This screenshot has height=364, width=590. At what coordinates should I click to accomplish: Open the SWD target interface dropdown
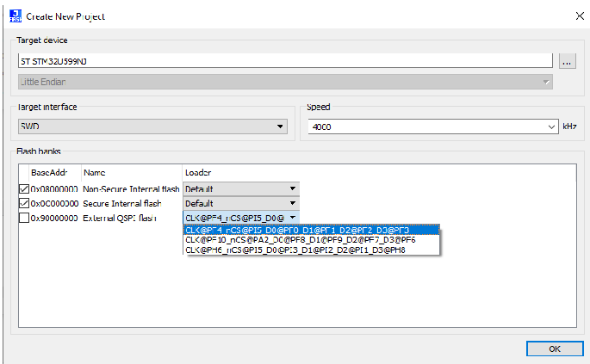tap(152, 126)
